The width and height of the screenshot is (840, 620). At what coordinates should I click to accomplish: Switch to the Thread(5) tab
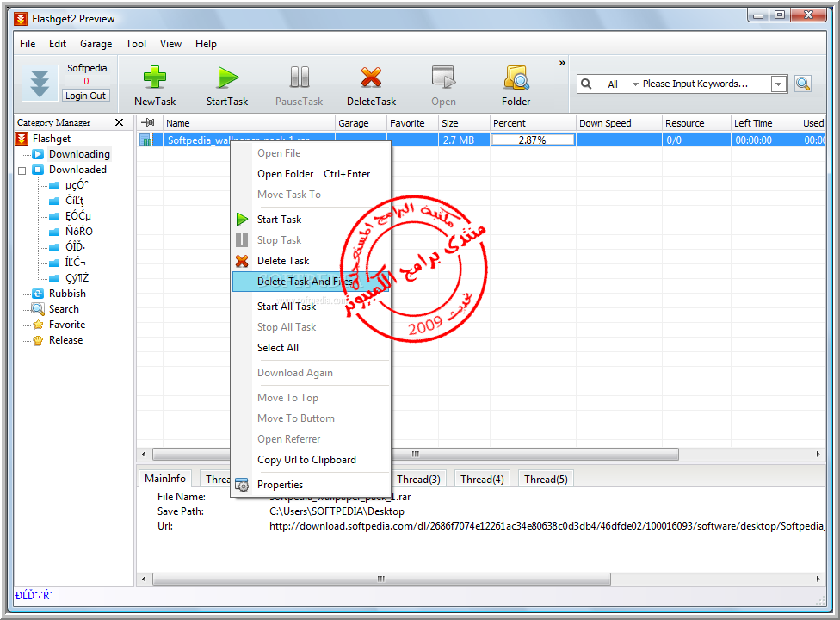(x=546, y=479)
